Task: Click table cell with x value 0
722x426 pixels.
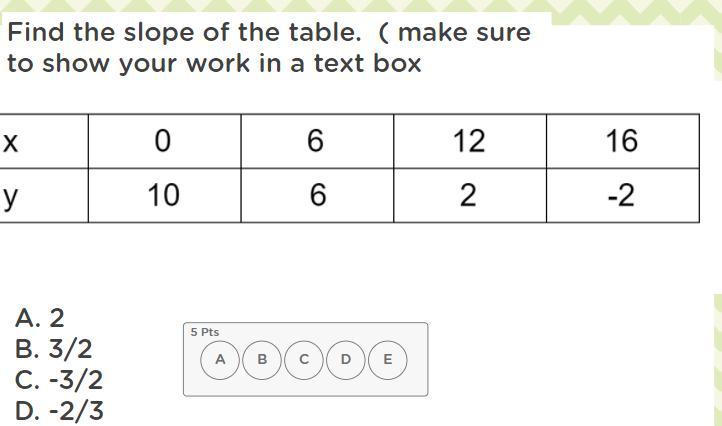Action: [164, 141]
